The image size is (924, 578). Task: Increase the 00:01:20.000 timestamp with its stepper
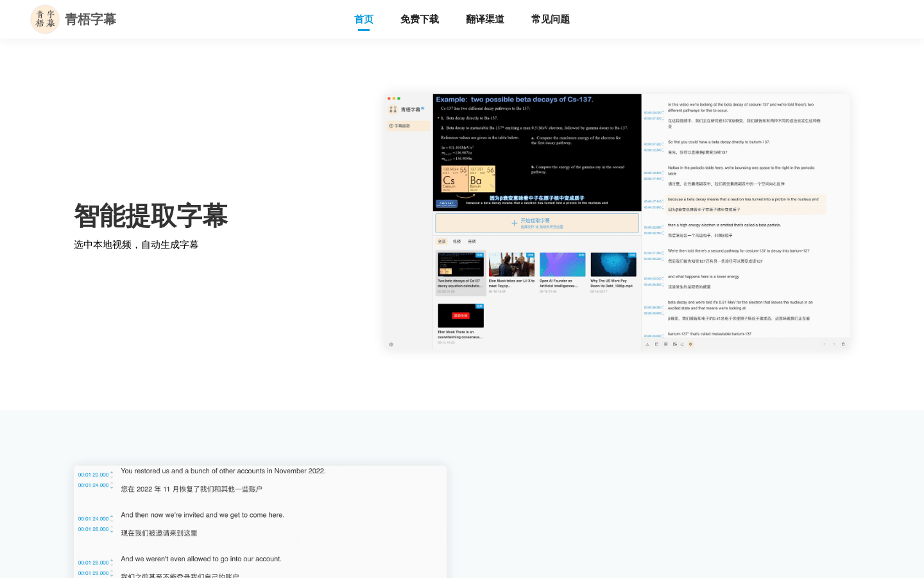[112, 473]
